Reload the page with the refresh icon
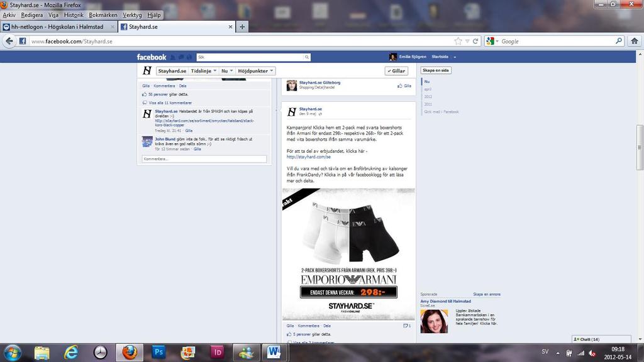 point(475,41)
